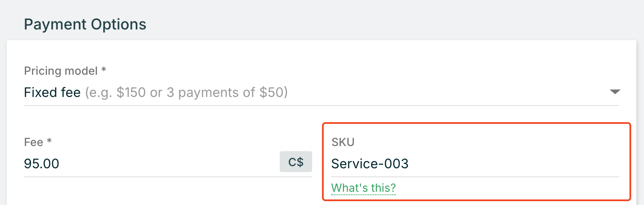Click the "Pricing model" field label
644x205 pixels.
point(61,70)
